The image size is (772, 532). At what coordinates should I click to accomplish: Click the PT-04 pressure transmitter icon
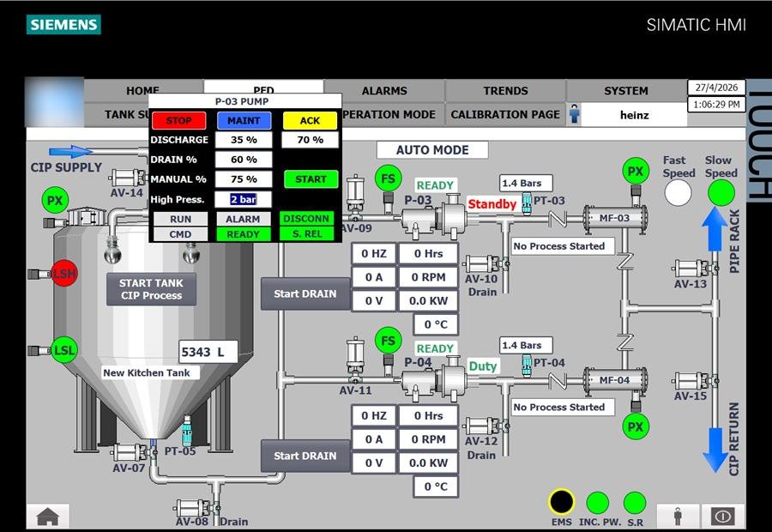tap(527, 366)
